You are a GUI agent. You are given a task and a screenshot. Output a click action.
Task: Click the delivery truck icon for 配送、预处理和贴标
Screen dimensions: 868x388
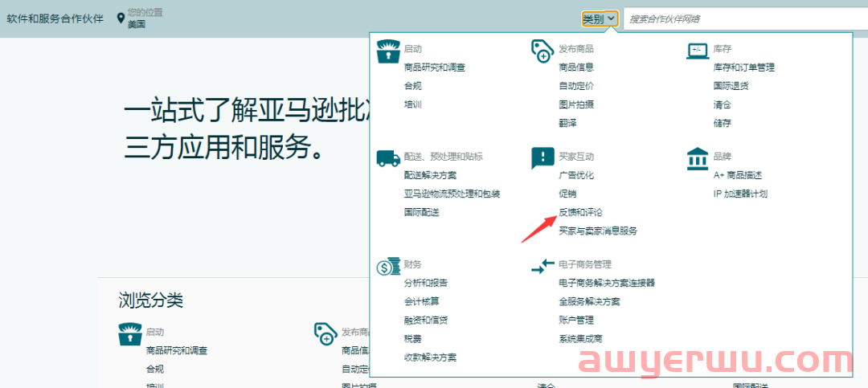pyautogui.click(x=388, y=158)
